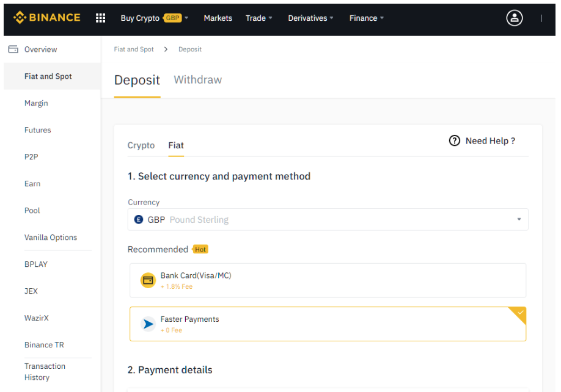Select Bank Card (Visa/MC) payment method
Screen dimensions: 561x392
(328, 280)
